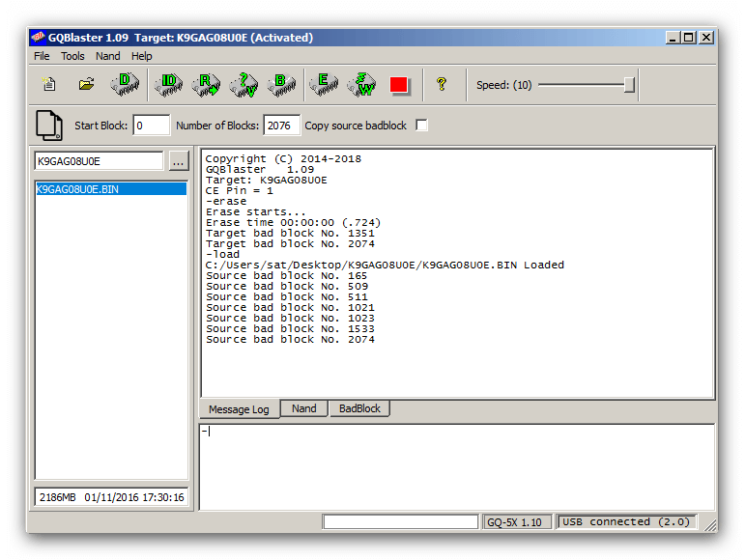Enable the Copy source badblock checkbox

click(421, 126)
